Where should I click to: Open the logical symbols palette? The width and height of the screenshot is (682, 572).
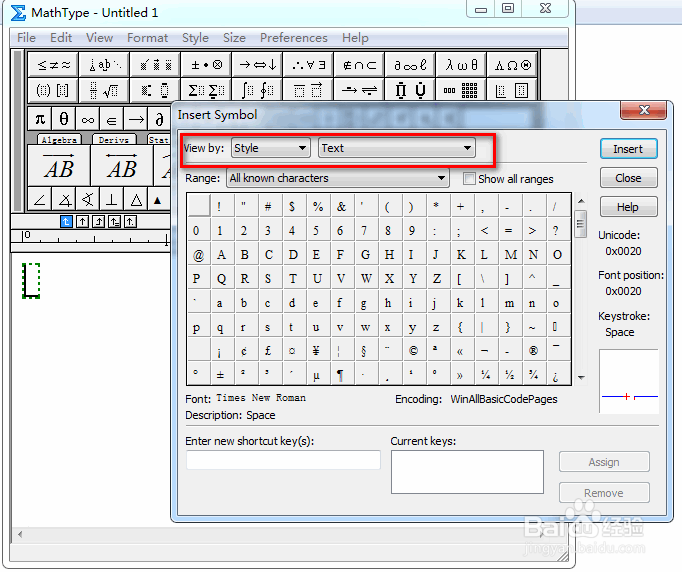click(x=308, y=65)
